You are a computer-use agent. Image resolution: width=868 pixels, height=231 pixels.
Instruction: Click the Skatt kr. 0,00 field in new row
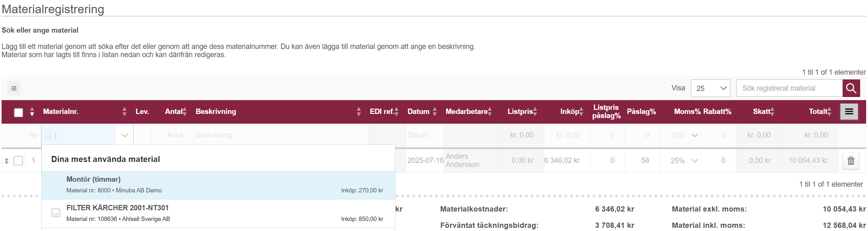759,135
